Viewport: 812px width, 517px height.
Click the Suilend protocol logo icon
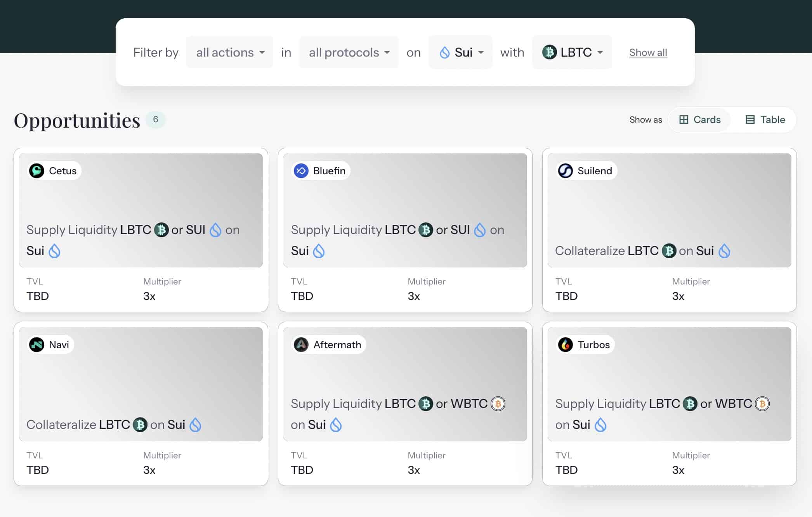coord(565,171)
